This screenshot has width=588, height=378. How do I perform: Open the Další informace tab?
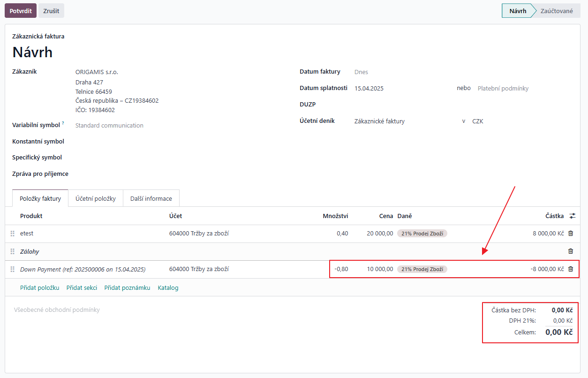[151, 198]
